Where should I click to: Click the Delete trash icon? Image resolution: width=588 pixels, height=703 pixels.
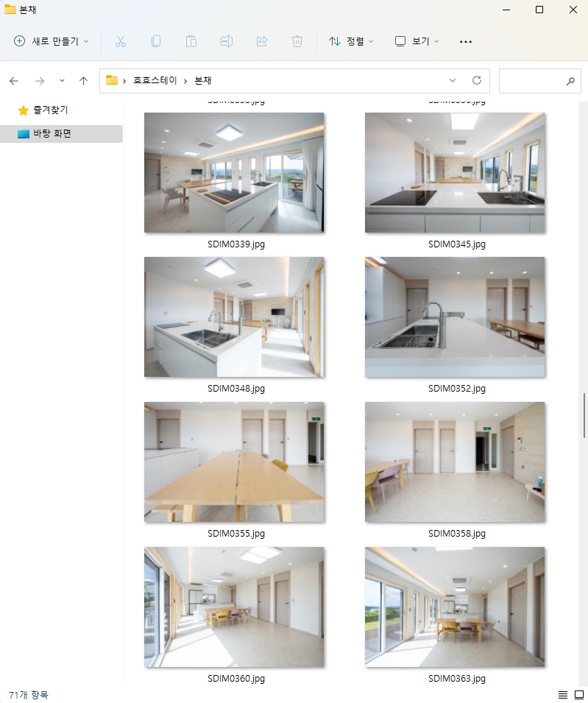(x=297, y=41)
